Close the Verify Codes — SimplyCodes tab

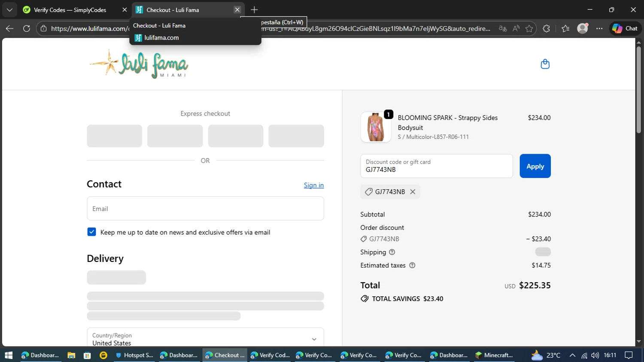125,9
